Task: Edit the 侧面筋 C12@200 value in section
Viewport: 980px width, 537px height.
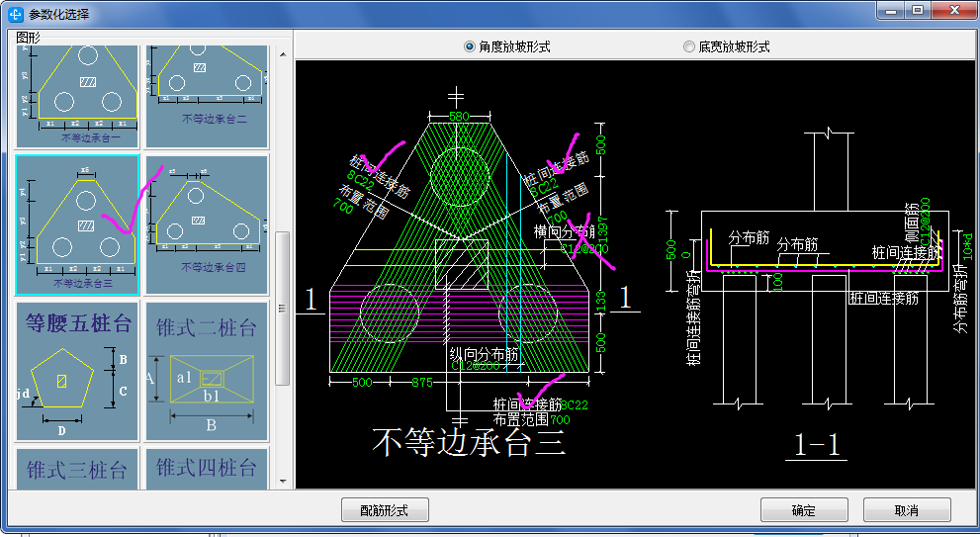Action: click(x=925, y=221)
